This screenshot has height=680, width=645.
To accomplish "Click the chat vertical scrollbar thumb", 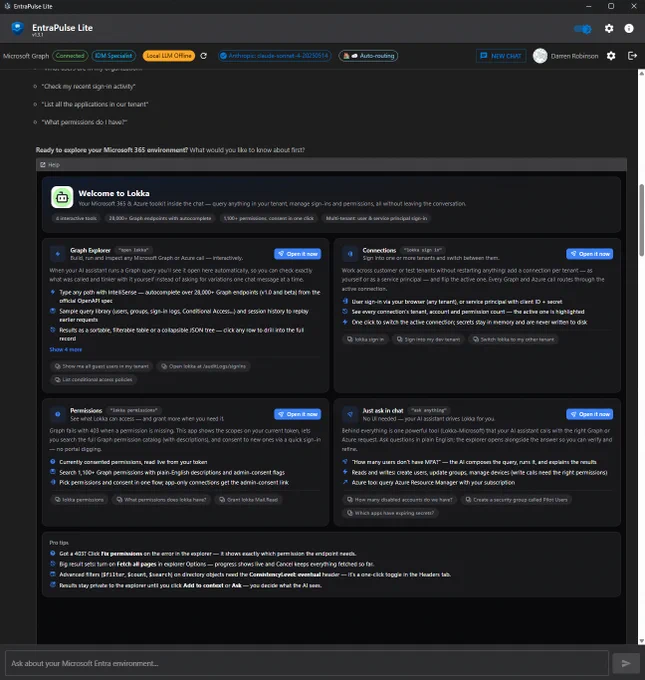I will coord(642,220).
